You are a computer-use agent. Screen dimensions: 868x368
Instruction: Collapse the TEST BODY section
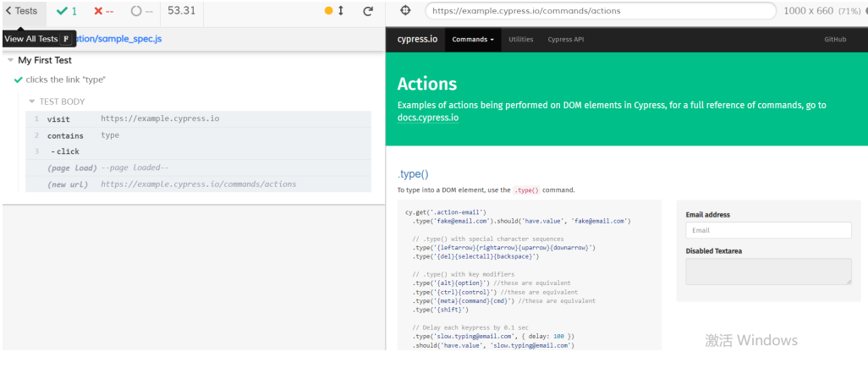(32, 102)
